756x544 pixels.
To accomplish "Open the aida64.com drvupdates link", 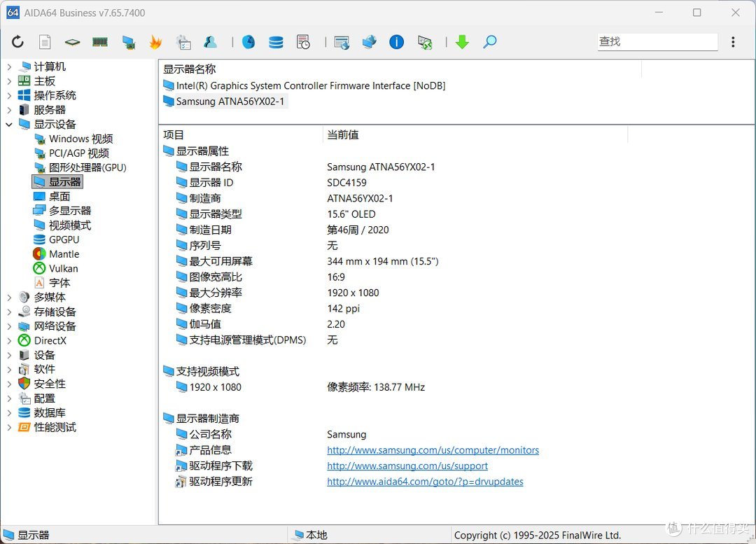I will pos(425,481).
